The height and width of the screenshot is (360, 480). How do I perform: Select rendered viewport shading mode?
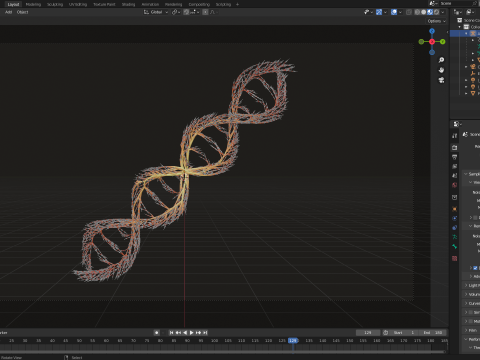pyautogui.click(x=436, y=12)
